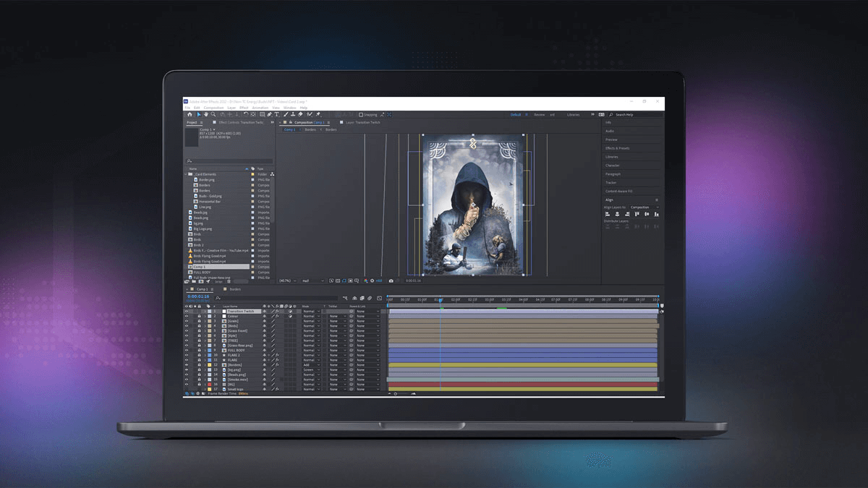Expand the Grain layer properties
868x488 pixels.
point(205,321)
